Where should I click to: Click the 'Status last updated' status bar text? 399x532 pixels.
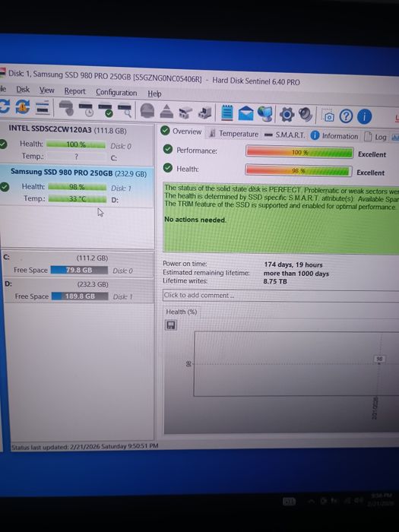click(85, 447)
